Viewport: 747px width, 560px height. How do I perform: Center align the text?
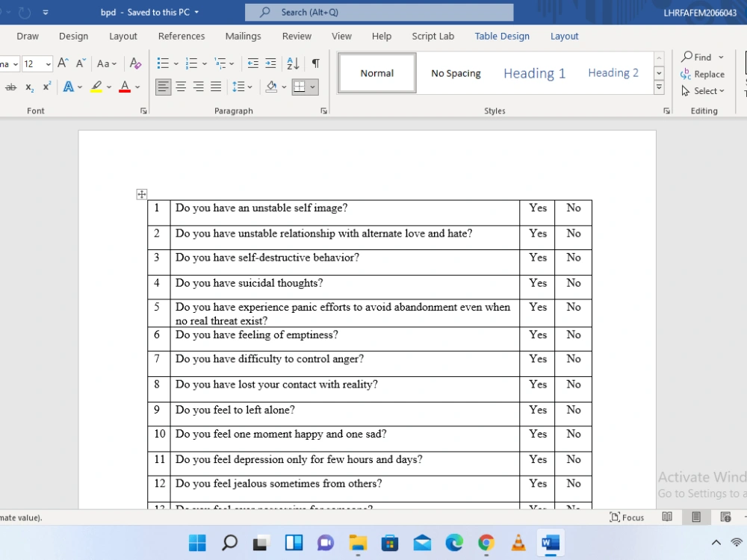pos(181,87)
